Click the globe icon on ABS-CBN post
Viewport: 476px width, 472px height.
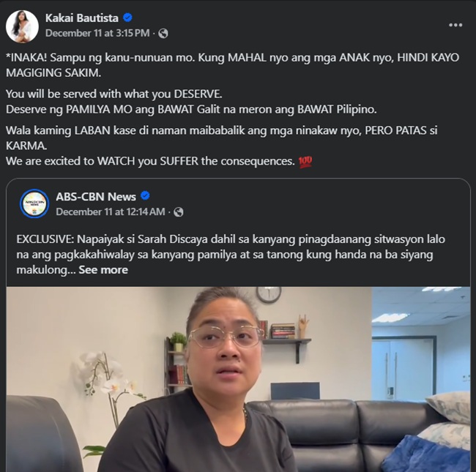178,211
